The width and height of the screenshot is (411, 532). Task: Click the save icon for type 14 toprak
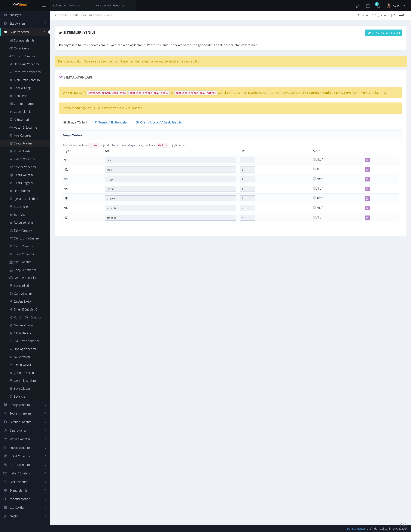pyautogui.click(x=367, y=189)
